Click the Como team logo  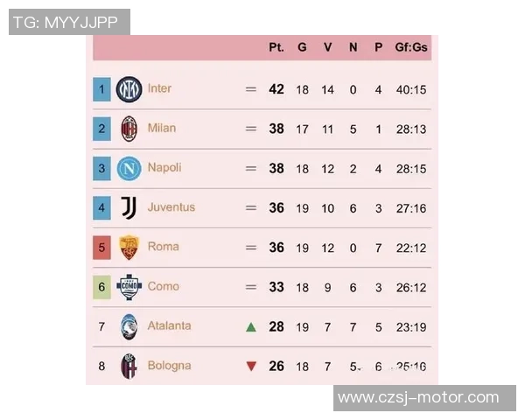129,287
